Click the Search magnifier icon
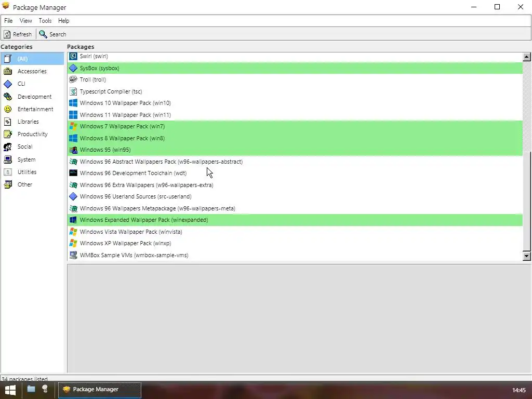The image size is (532, 399). (x=43, y=34)
